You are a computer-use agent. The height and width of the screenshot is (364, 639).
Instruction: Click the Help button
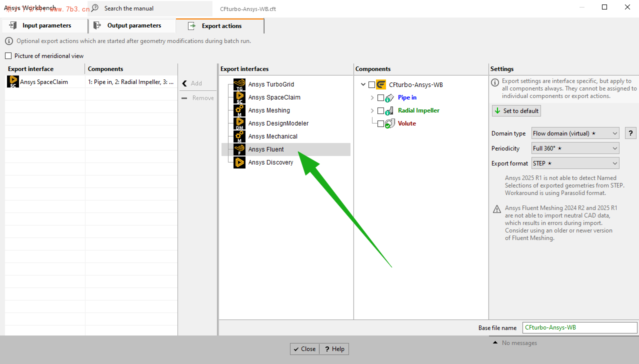[334, 349]
